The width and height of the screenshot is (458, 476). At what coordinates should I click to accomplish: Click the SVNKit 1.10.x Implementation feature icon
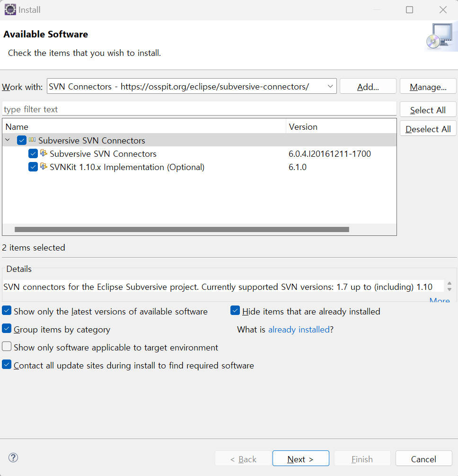(x=44, y=167)
